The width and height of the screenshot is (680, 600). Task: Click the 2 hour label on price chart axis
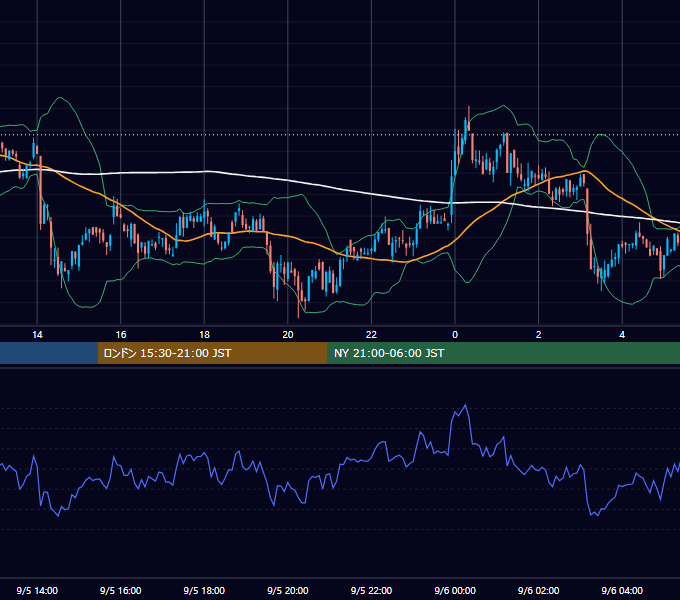tap(539, 335)
